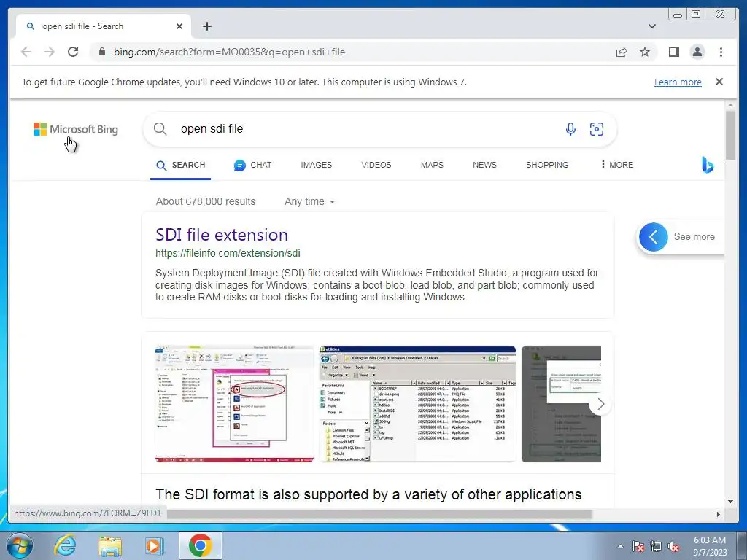Switch to the CHAT tab
This screenshot has height=560, width=747.
252,165
